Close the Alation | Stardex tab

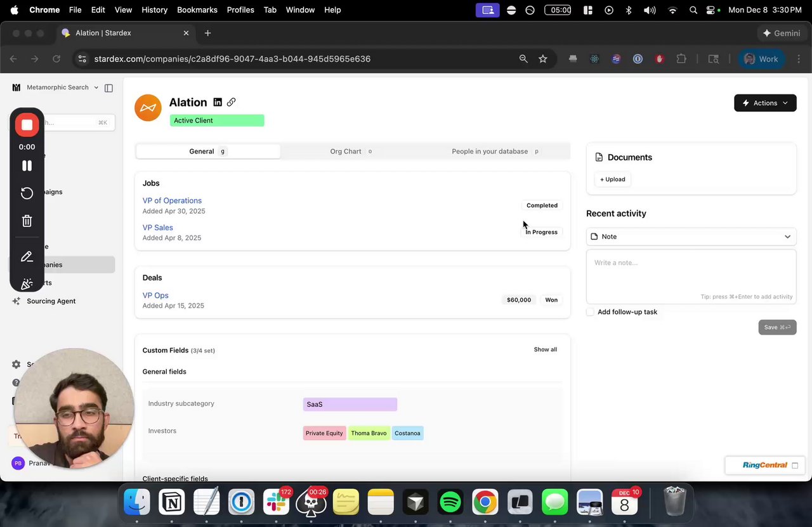[x=186, y=33]
